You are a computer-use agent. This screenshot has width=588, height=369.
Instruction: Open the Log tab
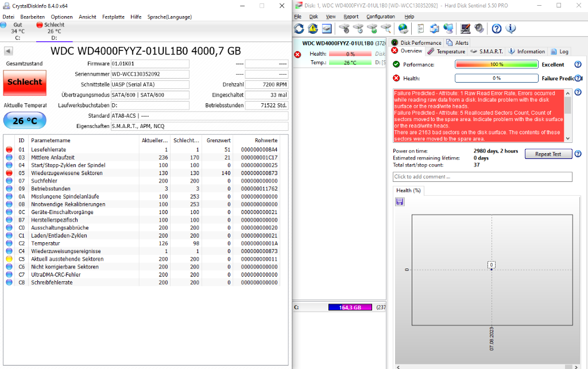tap(559, 51)
